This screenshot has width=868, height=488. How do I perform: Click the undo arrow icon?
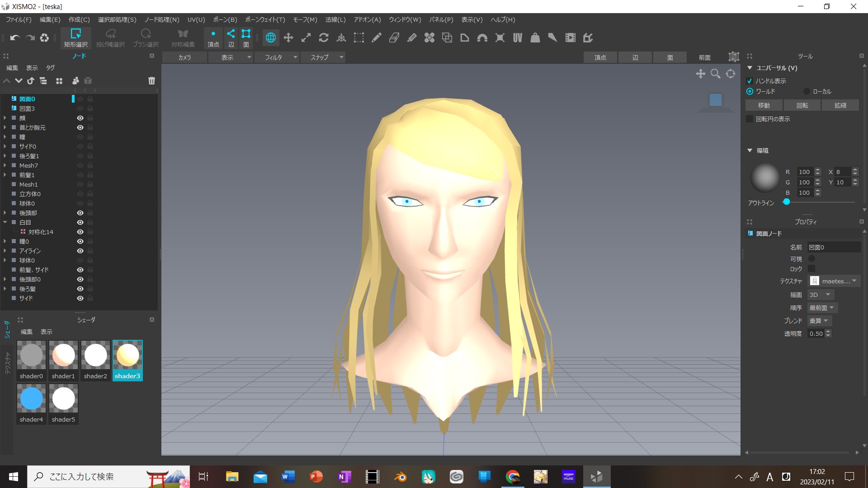tap(15, 38)
